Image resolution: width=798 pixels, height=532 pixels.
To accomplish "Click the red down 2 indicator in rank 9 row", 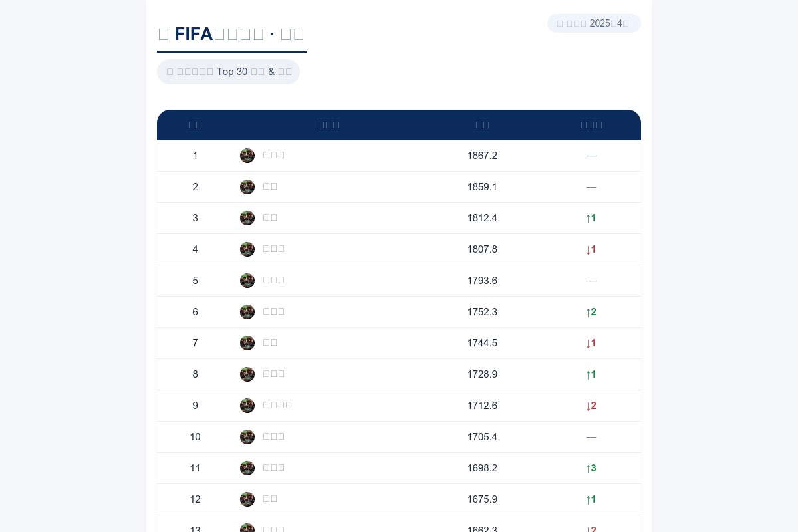I will 591,406.
